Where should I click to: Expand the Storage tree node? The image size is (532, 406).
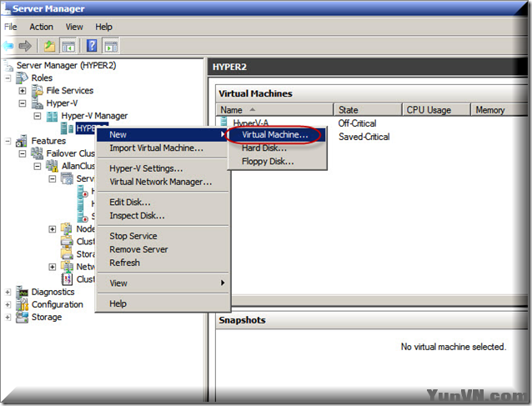8,317
